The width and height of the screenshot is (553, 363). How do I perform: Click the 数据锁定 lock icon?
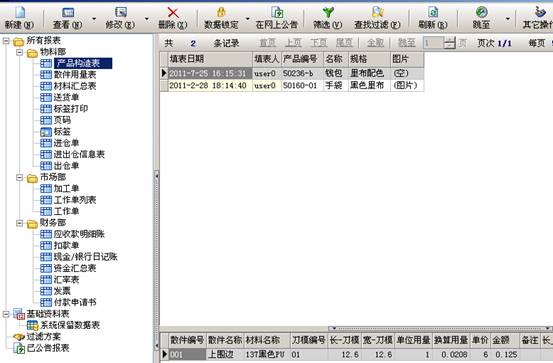pos(221,12)
